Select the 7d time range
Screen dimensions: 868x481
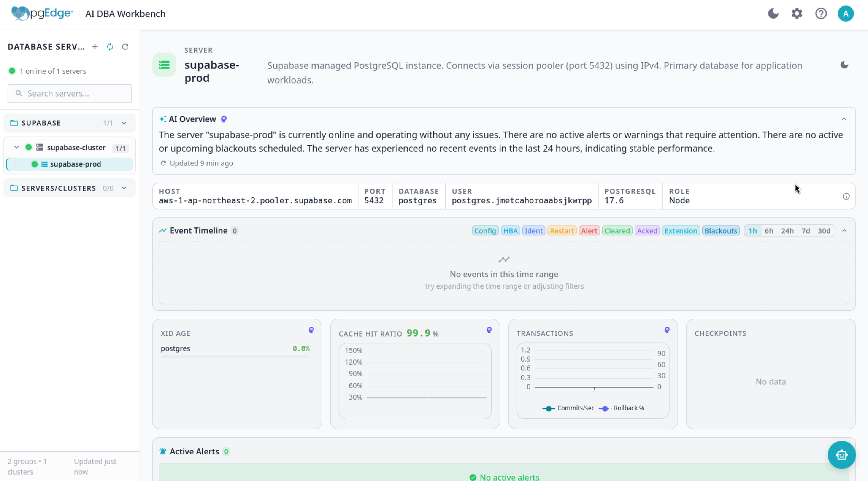(x=806, y=231)
